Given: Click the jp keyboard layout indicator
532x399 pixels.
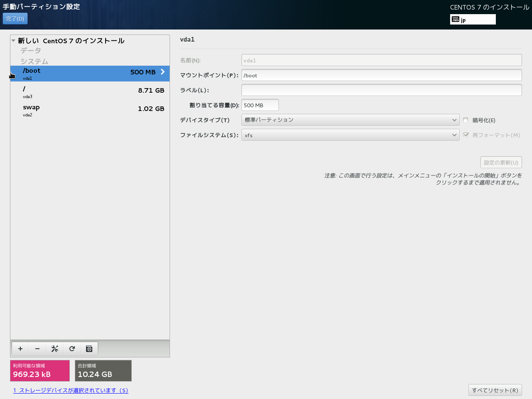Looking at the screenshot, I should pos(473,20).
